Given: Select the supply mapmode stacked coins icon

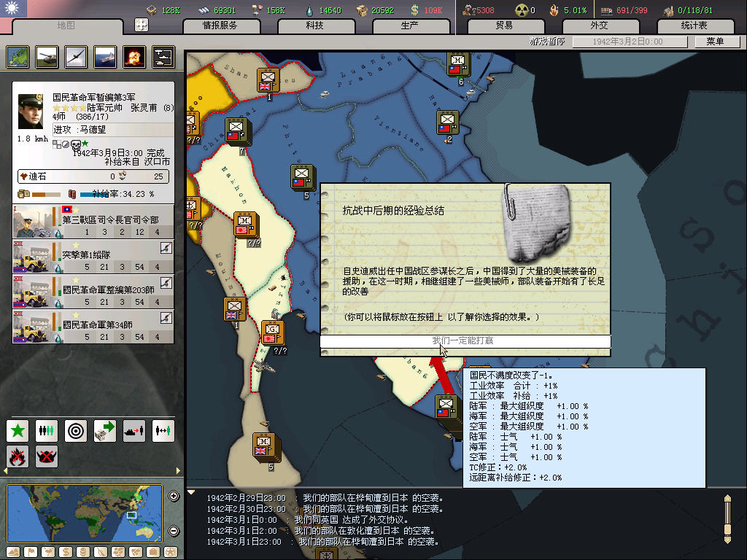Looking at the screenshot, I should pyautogui.click(x=83, y=553).
